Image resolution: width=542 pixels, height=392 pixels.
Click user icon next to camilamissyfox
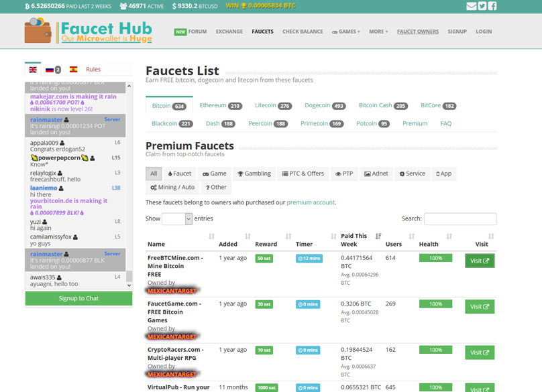[x=75, y=237]
